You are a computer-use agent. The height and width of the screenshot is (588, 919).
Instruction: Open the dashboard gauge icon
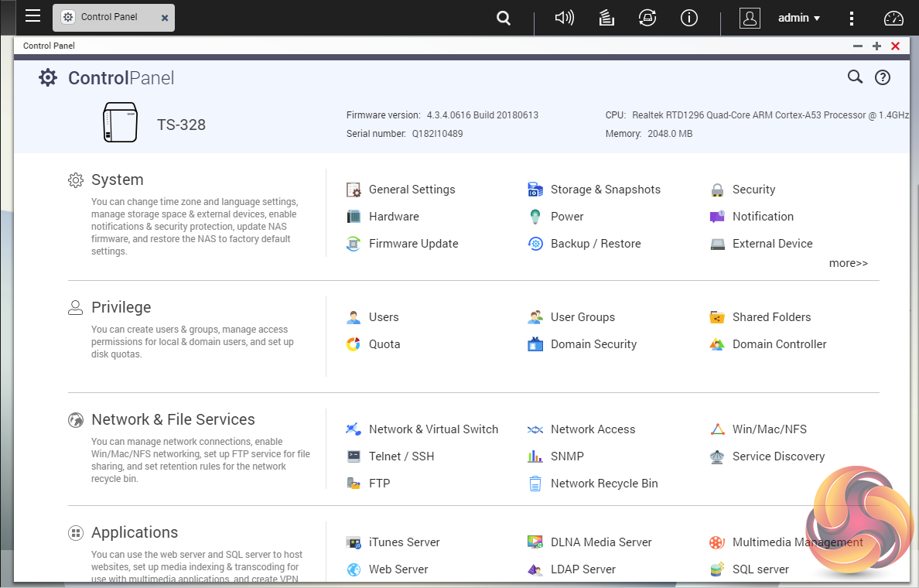(893, 18)
